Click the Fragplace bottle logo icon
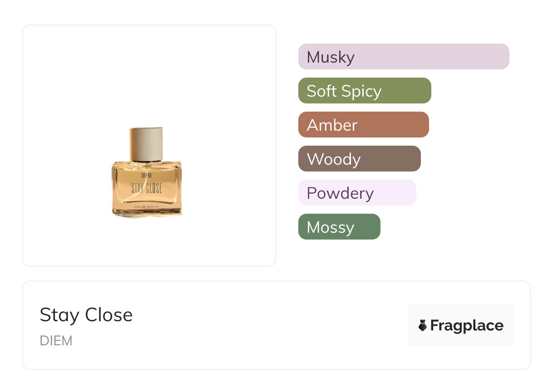The image size is (553, 392). point(423,325)
